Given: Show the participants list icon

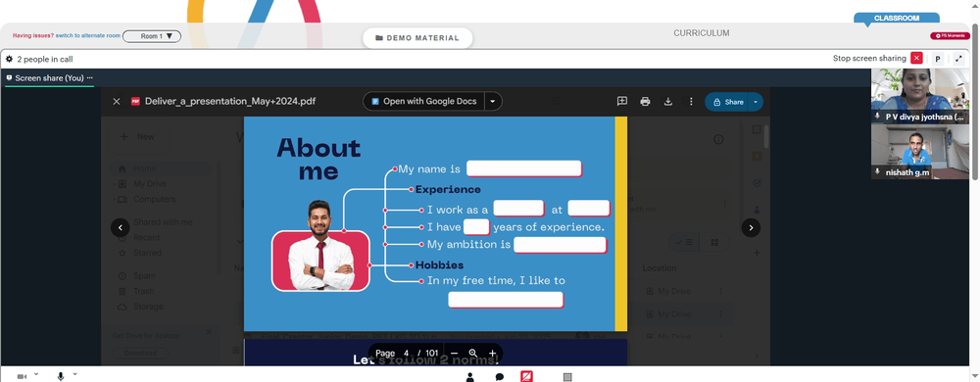Looking at the screenshot, I should [x=470, y=377].
